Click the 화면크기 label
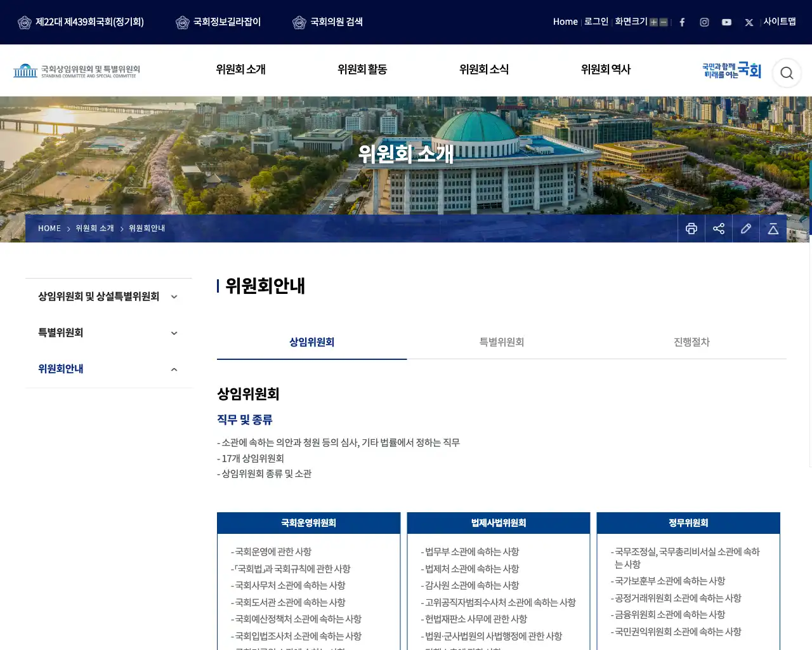Image resolution: width=812 pixels, height=650 pixels. click(631, 22)
